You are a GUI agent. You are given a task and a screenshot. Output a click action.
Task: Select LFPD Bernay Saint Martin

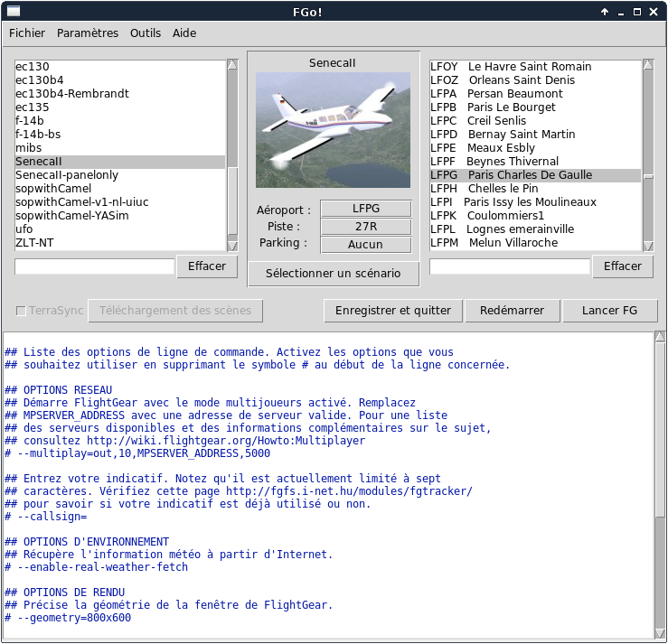[535, 135]
